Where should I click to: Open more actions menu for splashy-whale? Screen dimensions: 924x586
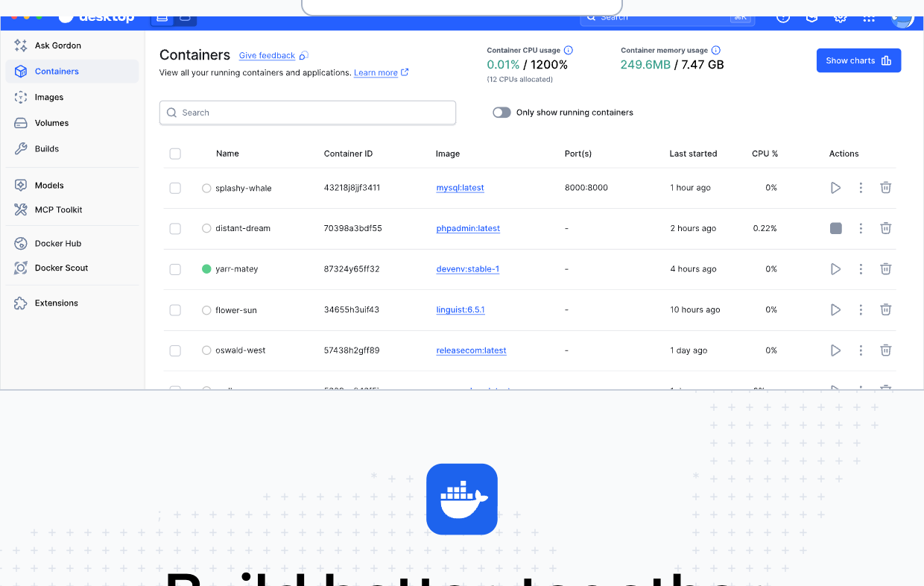861,188
